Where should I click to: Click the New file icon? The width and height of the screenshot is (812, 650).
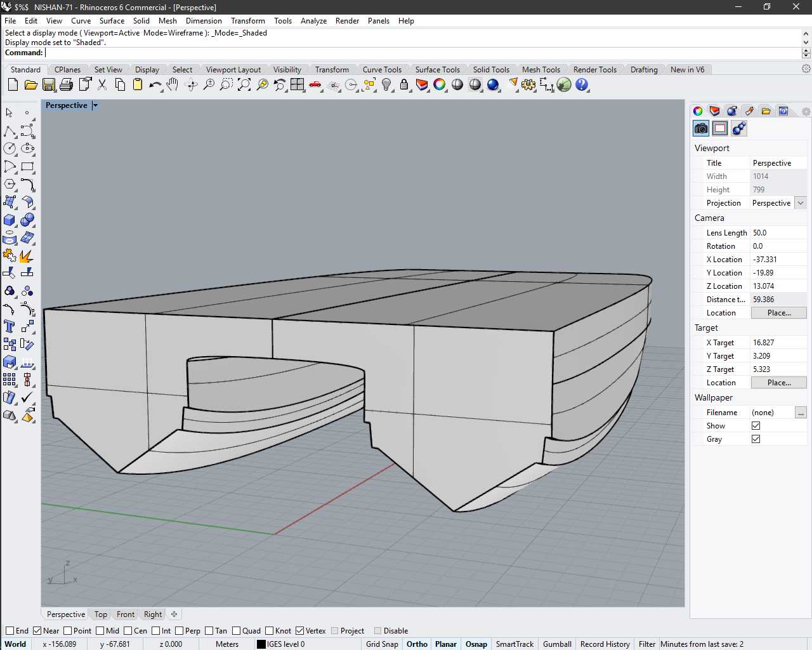point(13,84)
